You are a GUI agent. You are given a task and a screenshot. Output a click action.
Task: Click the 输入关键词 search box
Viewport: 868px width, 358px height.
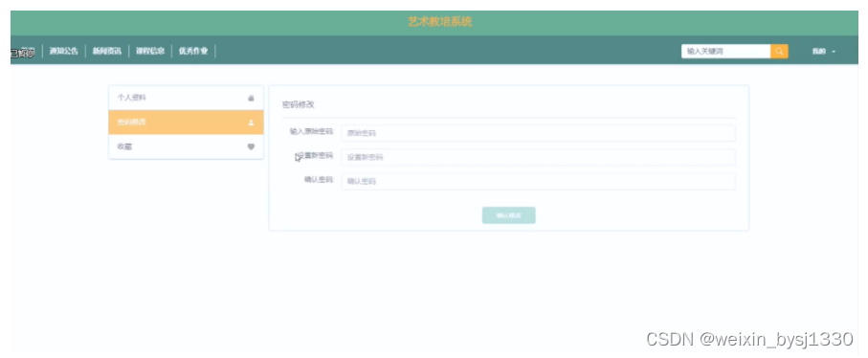click(x=725, y=52)
